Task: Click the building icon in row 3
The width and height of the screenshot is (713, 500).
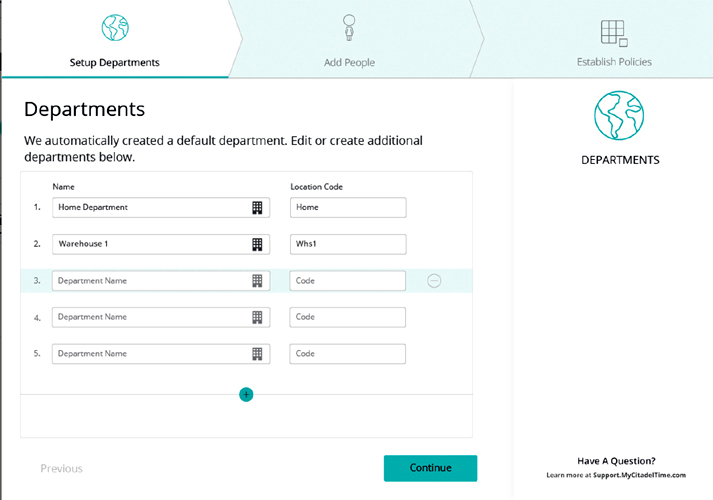Action: (257, 281)
